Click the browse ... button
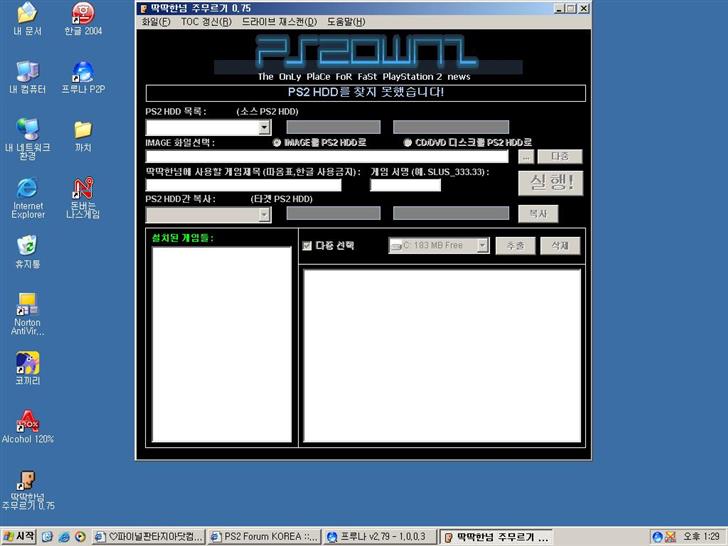This screenshot has height=546, width=728. (x=526, y=157)
